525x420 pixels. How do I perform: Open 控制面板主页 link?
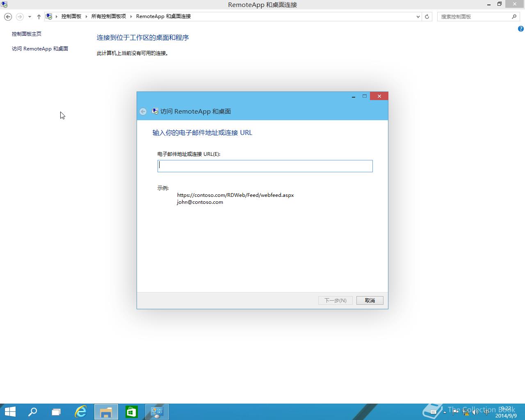(x=27, y=34)
